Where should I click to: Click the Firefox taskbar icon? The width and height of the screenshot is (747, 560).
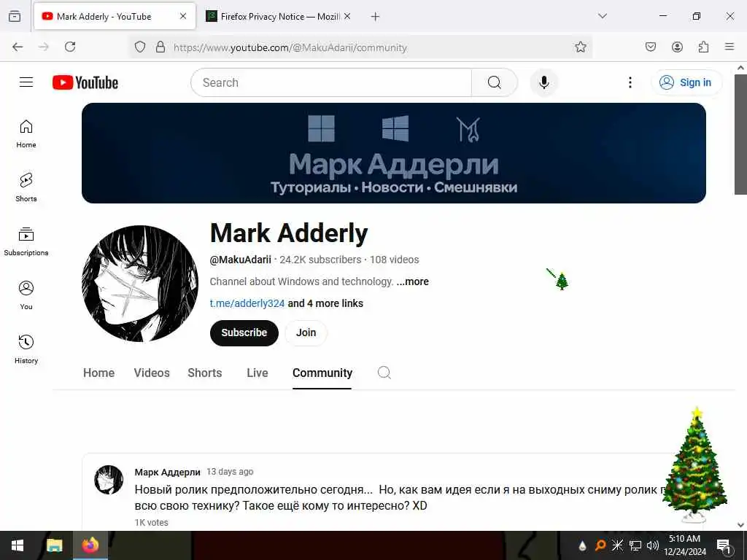90,545
